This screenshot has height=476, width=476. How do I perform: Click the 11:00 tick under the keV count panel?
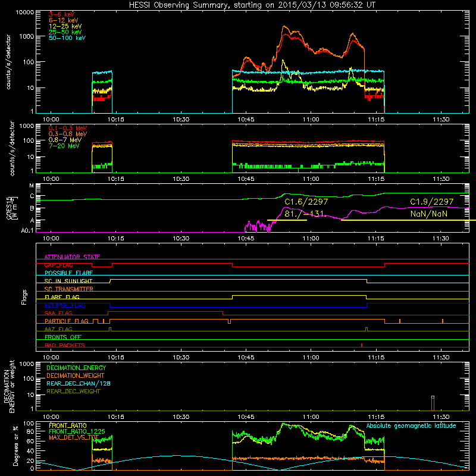click(311, 120)
